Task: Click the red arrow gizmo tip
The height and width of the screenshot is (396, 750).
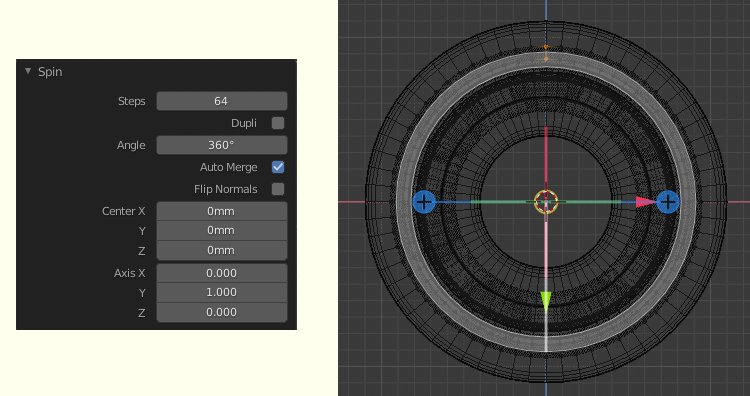Action: click(646, 202)
